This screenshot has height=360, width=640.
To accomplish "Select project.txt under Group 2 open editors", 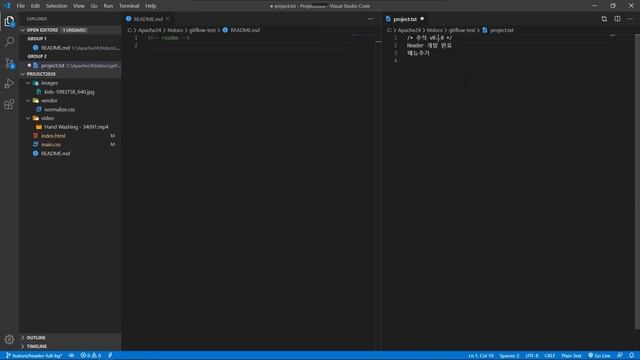I will 70,65.
